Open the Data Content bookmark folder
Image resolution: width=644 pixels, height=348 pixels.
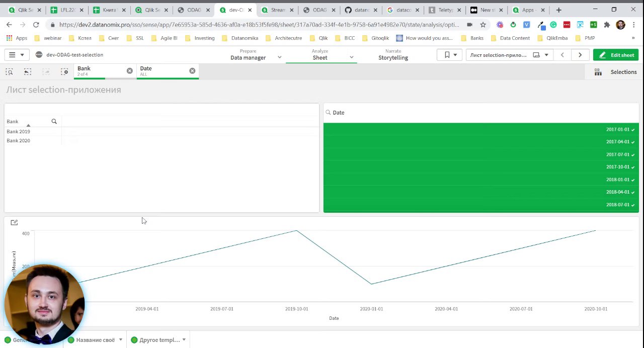(510, 38)
